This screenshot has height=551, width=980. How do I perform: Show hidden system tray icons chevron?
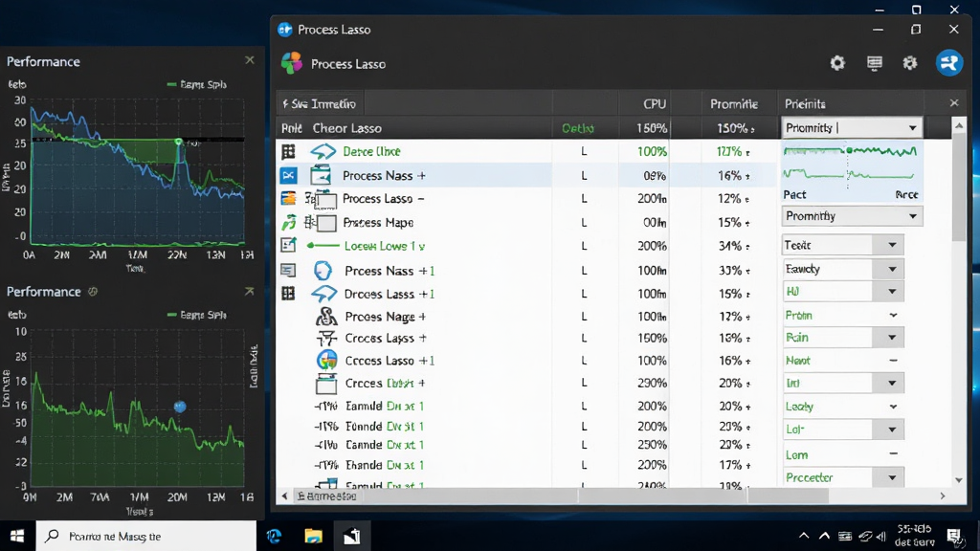click(804, 536)
